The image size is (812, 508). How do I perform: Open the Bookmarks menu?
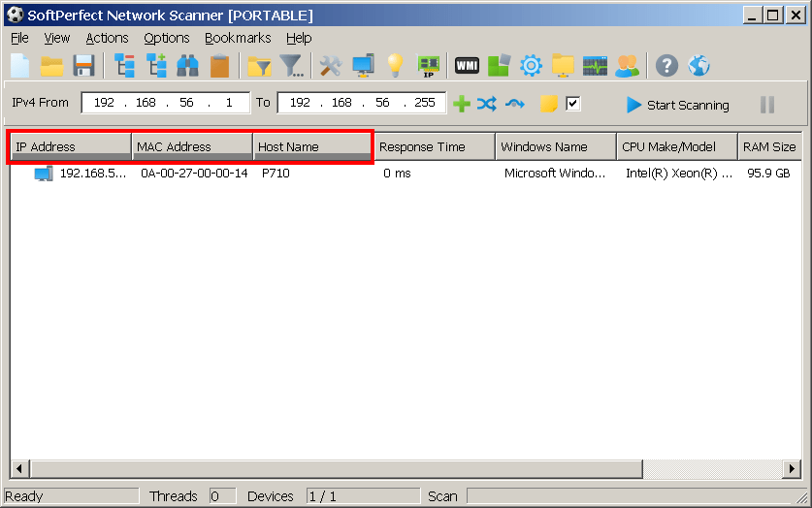point(238,38)
